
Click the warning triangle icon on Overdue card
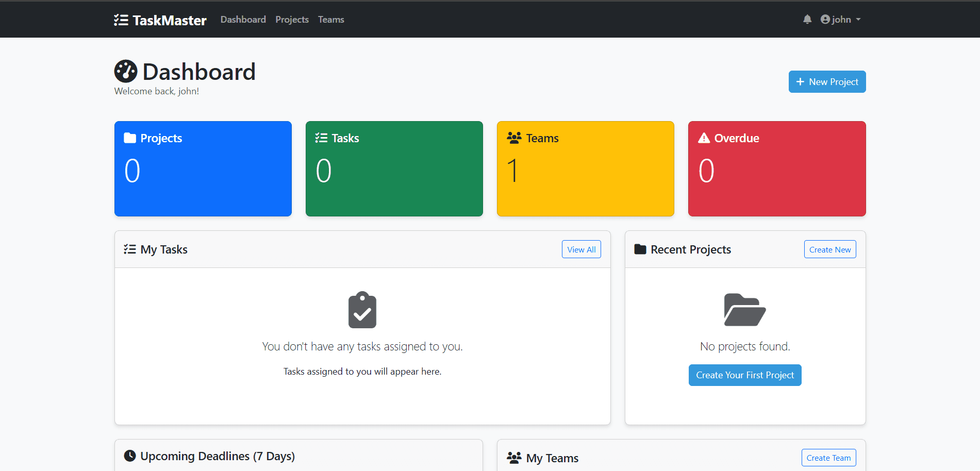pyautogui.click(x=704, y=138)
